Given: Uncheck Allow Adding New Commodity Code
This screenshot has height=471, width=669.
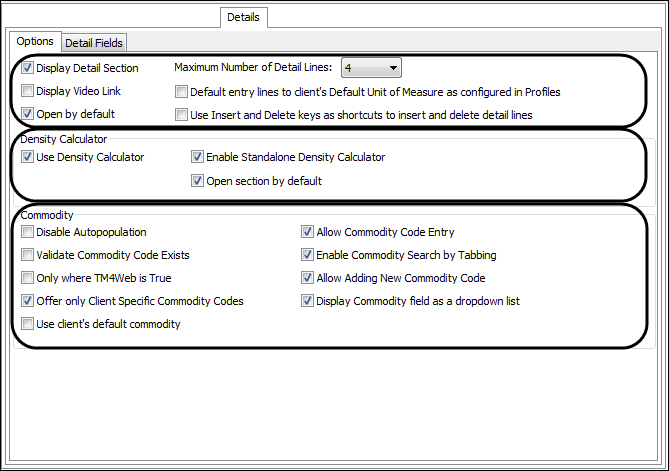Looking at the screenshot, I should (x=307, y=278).
